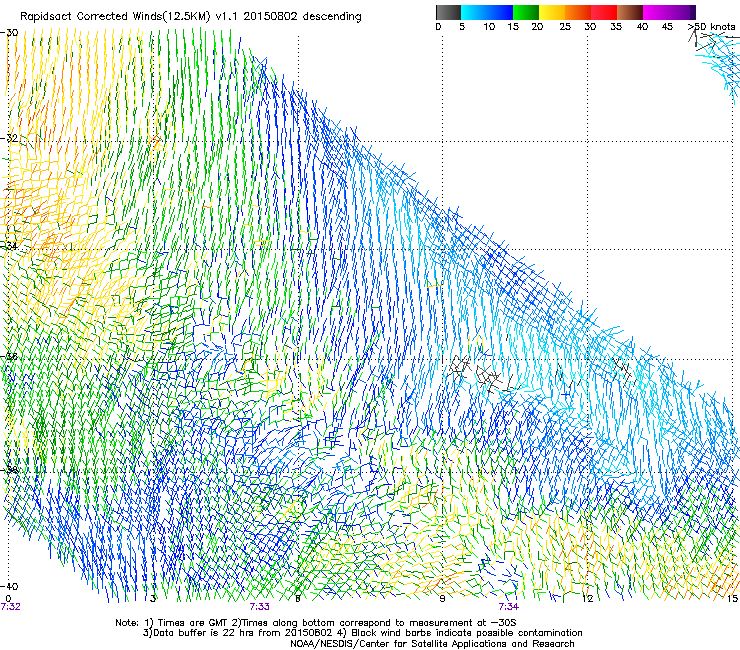Click color scale label 10

[x=489, y=27]
